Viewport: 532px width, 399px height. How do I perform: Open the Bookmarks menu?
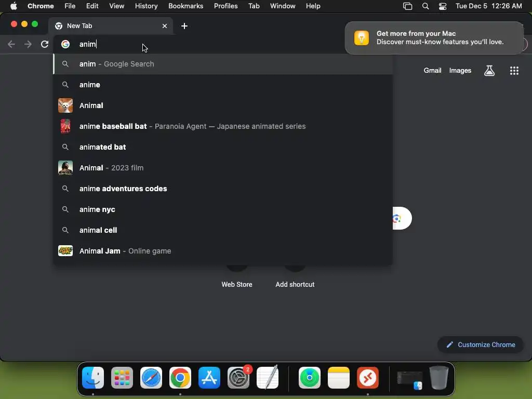pos(185,6)
